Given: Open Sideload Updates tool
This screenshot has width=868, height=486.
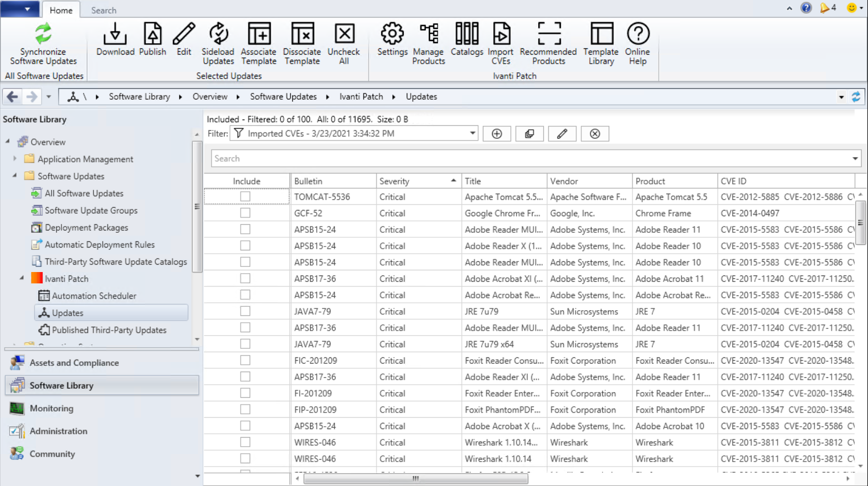Looking at the screenshot, I should pos(218,34).
